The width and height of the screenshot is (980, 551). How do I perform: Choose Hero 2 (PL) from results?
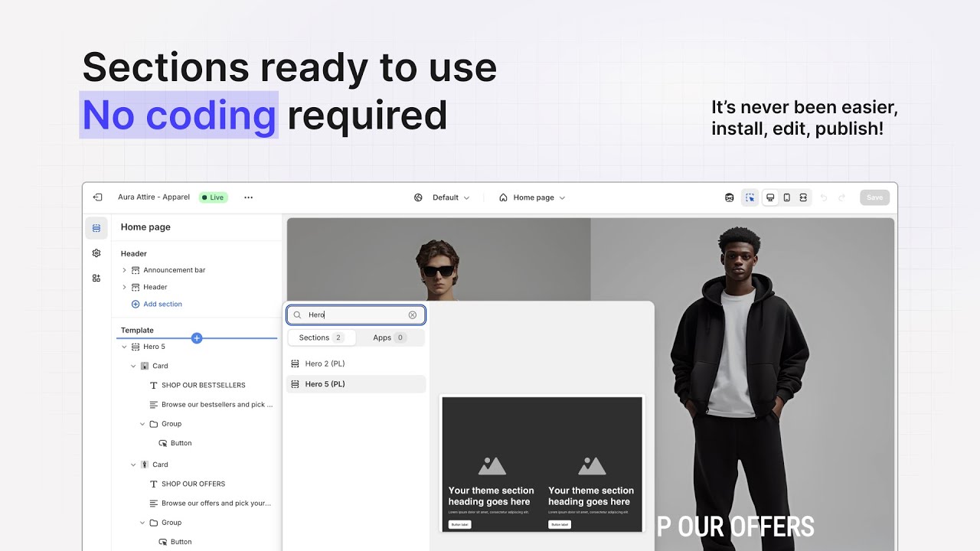tap(356, 364)
